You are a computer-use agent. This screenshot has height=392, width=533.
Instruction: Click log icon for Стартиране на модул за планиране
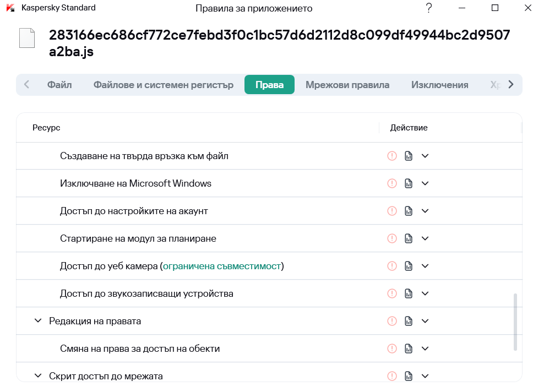click(x=408, y=238)
